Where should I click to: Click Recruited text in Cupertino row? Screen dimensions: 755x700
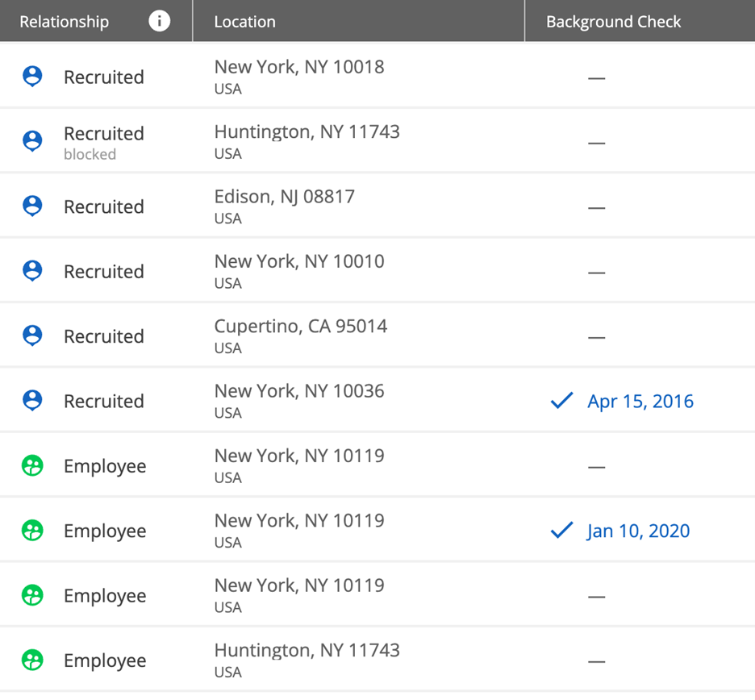point(104,336)
